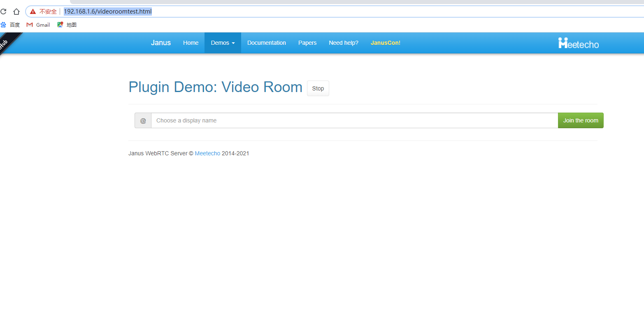Screen dimensions: 644x309
Task: Click the @ prefix of the name field
Action: tap(143, 120)
